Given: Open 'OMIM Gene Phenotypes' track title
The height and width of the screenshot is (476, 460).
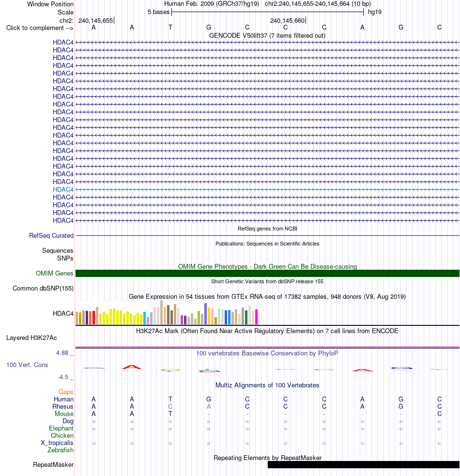Looking at the screenshot, I should click(x=267, y=266).
